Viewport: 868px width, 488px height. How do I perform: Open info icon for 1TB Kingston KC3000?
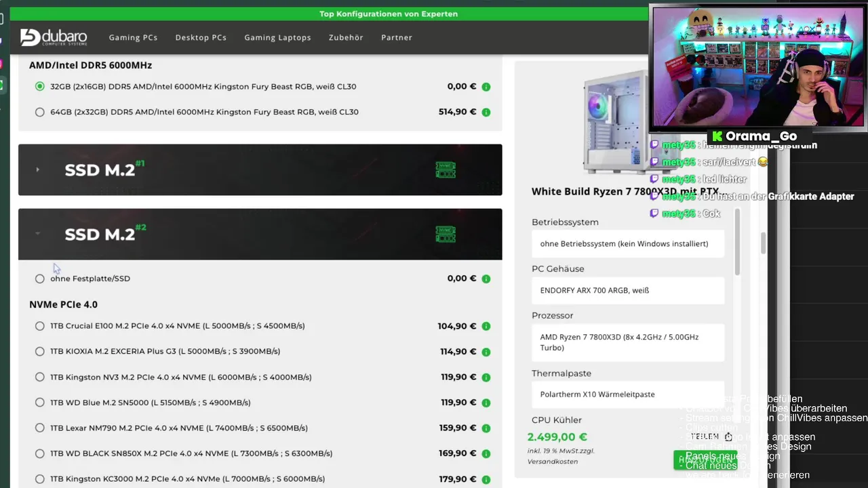pyautogui.click(x=486, y=479)
